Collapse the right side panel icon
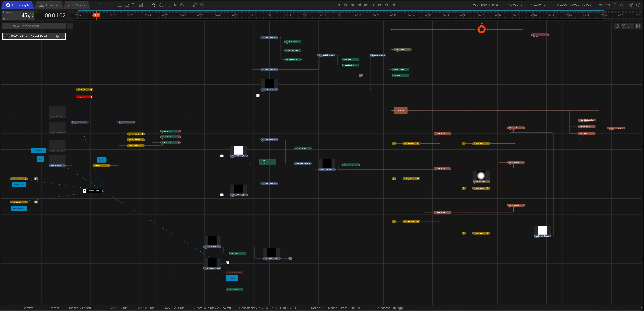 638,26
